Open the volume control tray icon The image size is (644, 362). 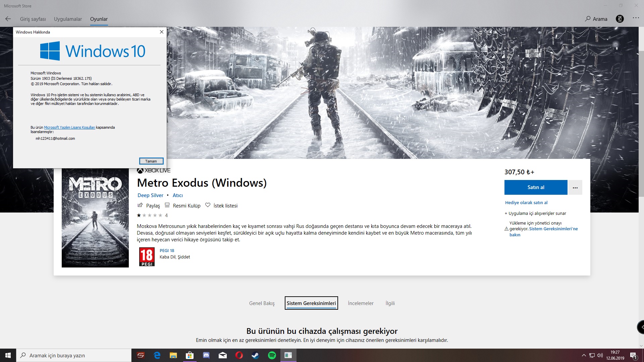pyautogui.click(x=600, y=355)
